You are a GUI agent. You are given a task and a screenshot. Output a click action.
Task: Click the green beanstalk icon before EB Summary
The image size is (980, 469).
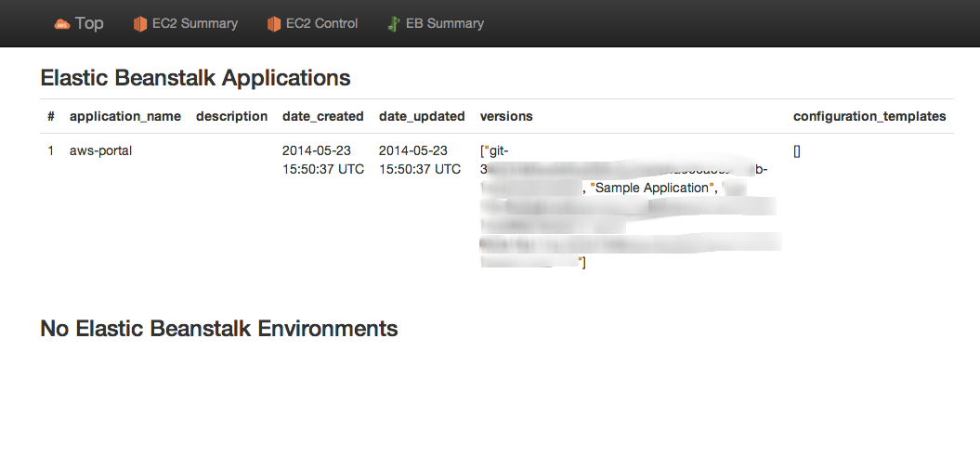tap(393, 24)
